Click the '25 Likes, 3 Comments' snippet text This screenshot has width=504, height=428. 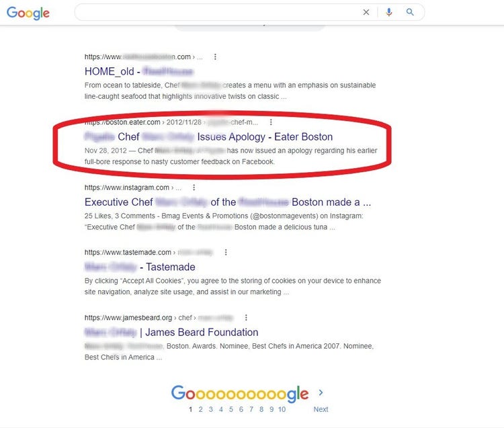coord(120,216)
